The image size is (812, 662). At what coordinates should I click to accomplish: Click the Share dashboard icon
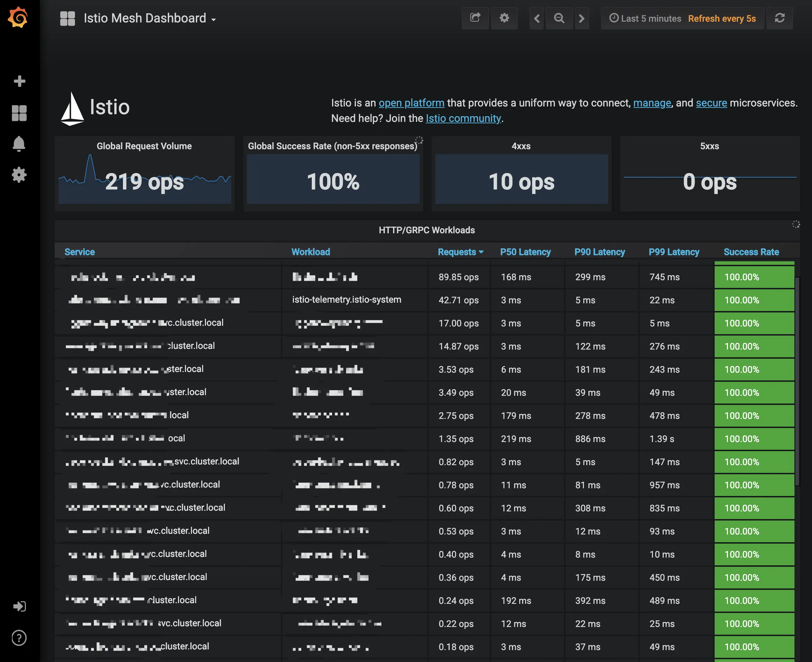tap(475, 18)
